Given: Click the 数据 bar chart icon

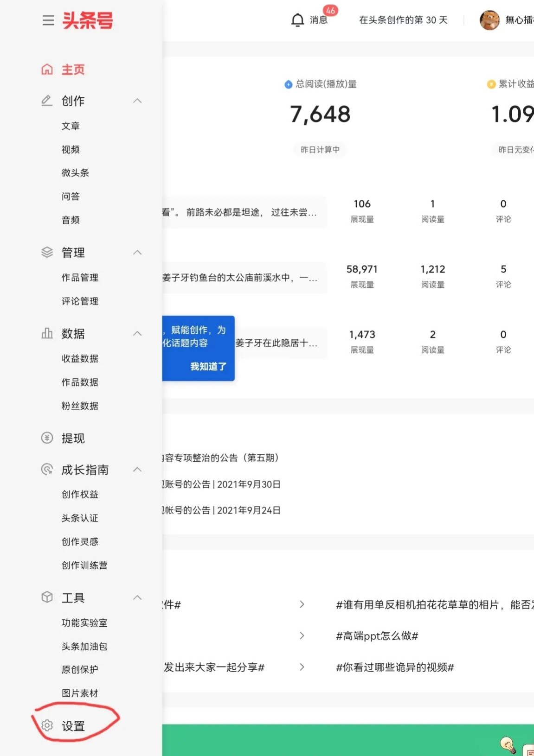Looking at the screenshot, I should point(47,333).
